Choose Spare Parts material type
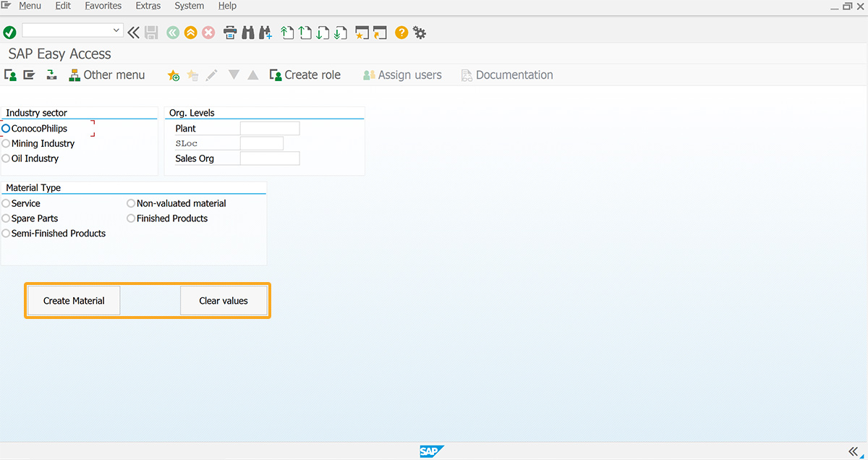 [x=6, y=218]
